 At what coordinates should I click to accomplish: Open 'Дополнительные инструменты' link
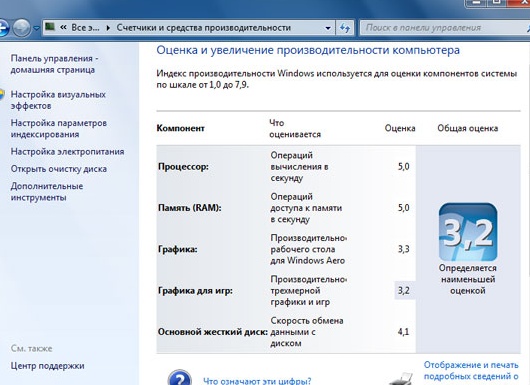[x=47, y=192]
